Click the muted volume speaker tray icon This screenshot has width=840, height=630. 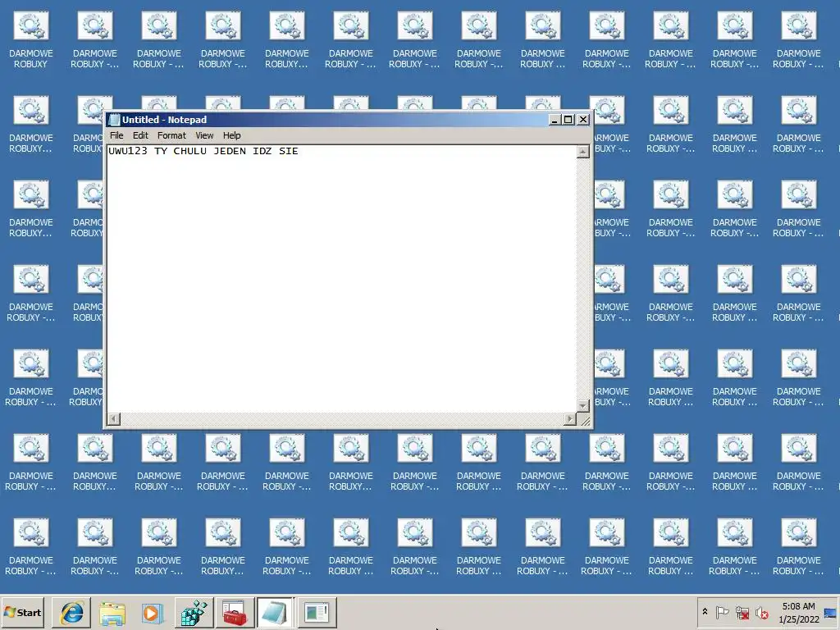[x=761, y=612]
